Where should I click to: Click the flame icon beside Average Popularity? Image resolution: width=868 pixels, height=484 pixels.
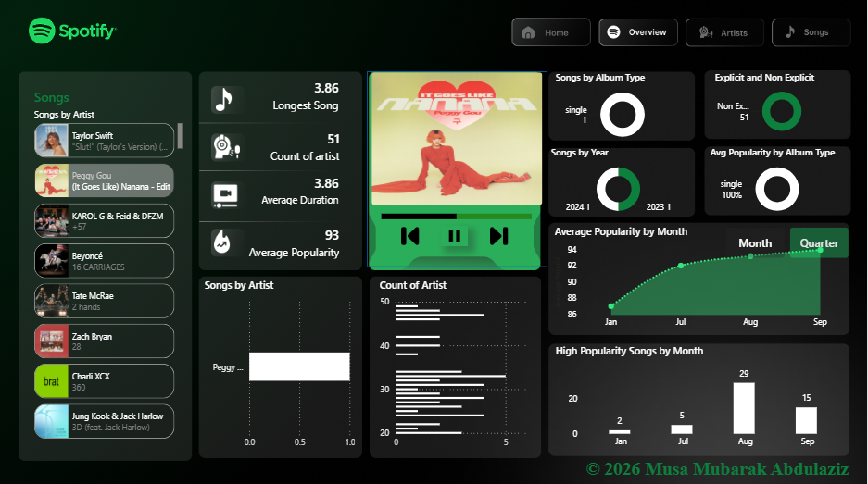[222, 242]
